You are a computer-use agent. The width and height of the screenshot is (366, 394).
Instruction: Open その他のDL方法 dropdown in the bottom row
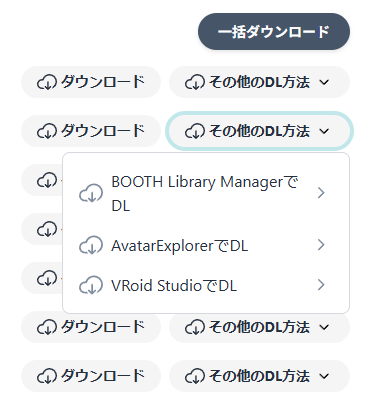pos(259,376)
